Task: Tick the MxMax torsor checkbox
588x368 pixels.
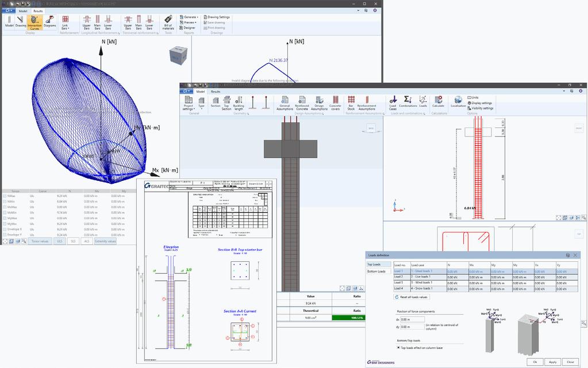Action: (5, 207)
